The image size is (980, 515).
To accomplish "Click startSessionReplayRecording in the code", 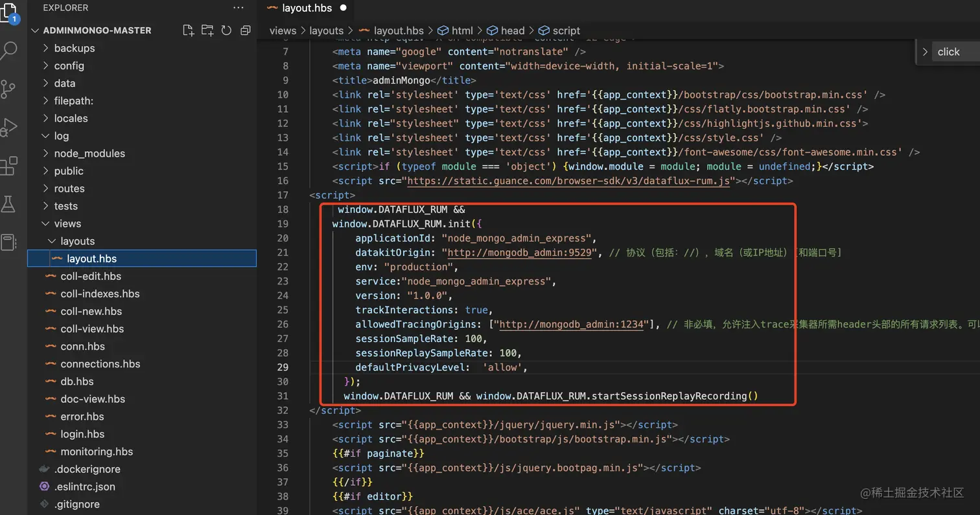I will (670, 395).
